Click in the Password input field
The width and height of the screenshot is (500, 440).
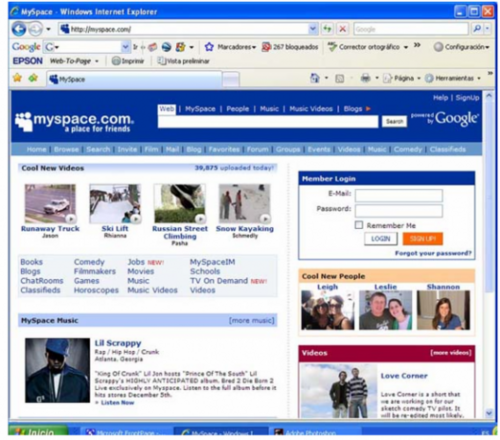click(399, 211)
